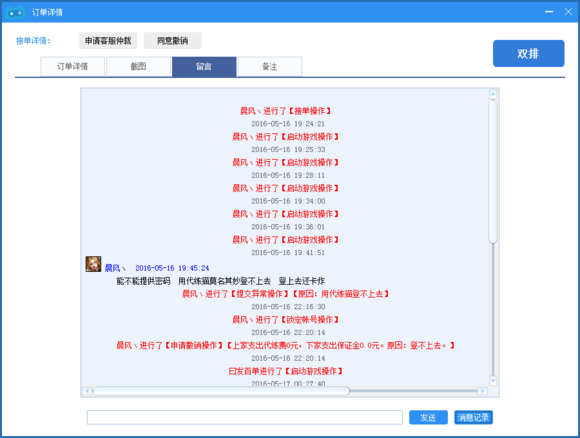Click 同意撤销 button
This screenshot has width=580, height=438.
(x=172, y=41)
